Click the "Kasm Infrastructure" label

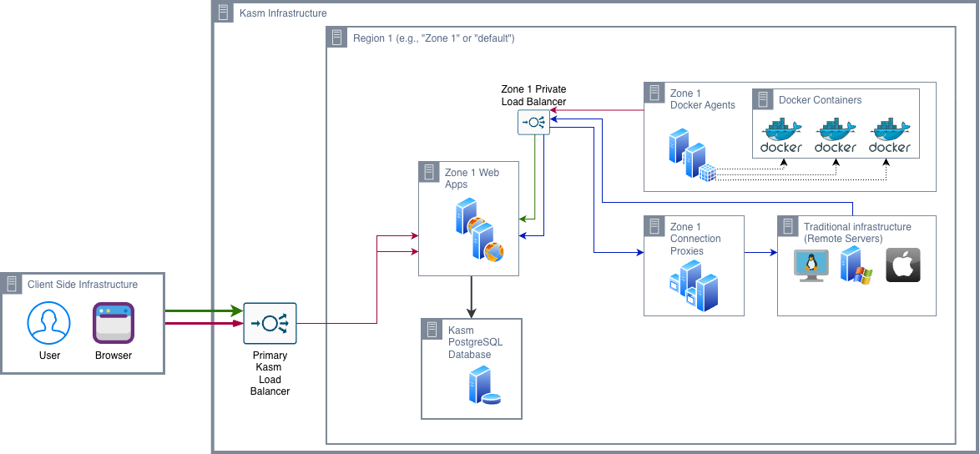click(x=283, y=13)
